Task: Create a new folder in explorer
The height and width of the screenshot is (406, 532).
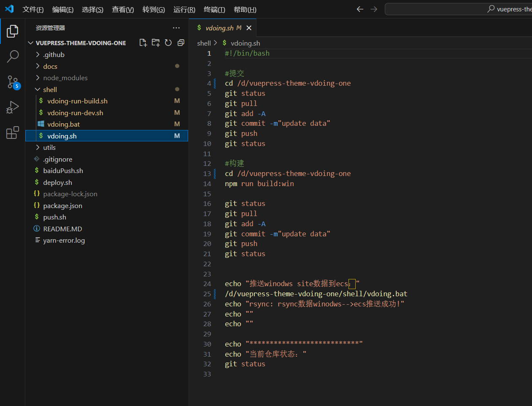Action: pos(156,43)
